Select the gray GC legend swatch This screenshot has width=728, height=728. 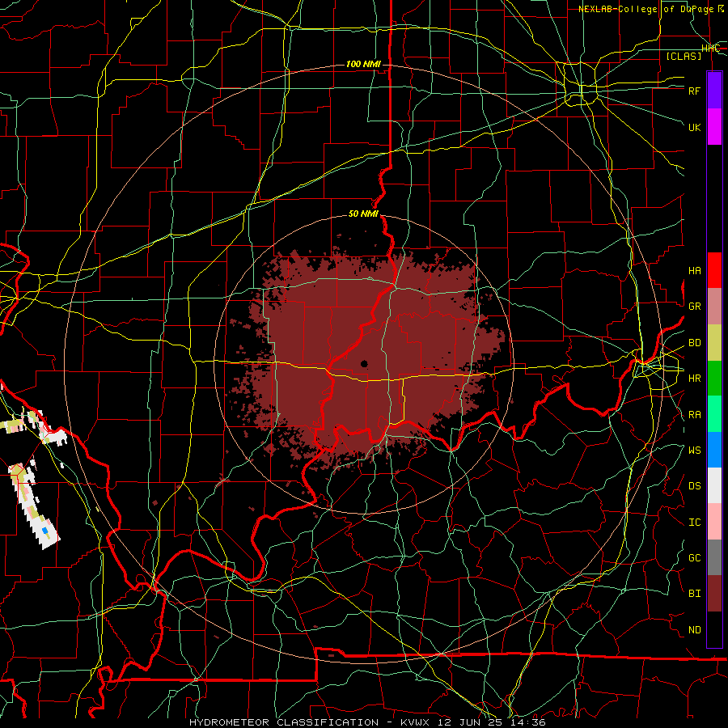tap(714, 557)
